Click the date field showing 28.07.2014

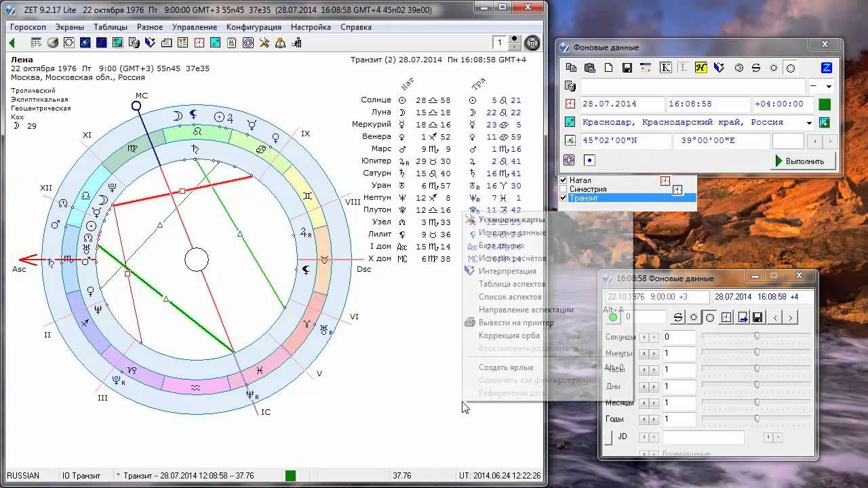coord(623,104)
